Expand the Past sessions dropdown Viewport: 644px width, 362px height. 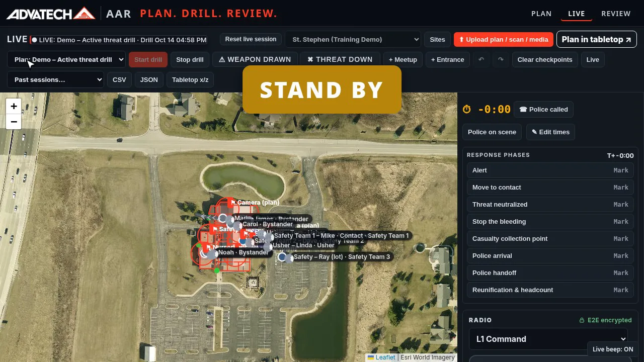(x=56, y=79)
